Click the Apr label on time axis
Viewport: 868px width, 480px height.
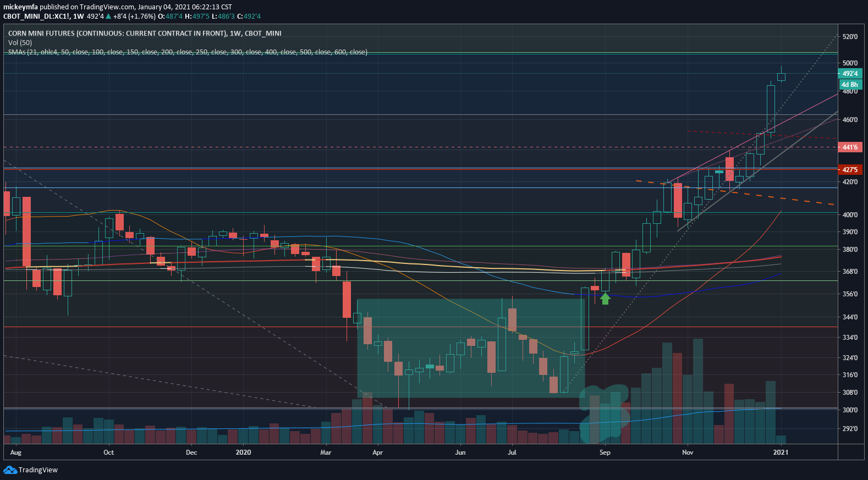[377, 453]
